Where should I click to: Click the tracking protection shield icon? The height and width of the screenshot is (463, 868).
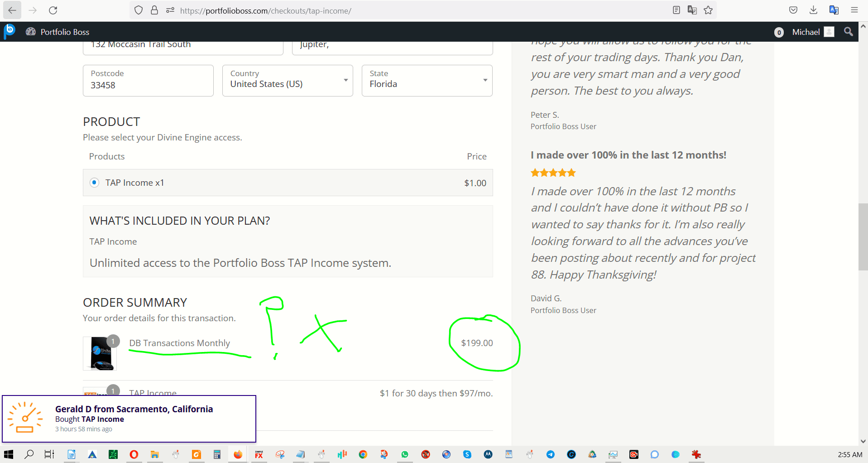139,10
